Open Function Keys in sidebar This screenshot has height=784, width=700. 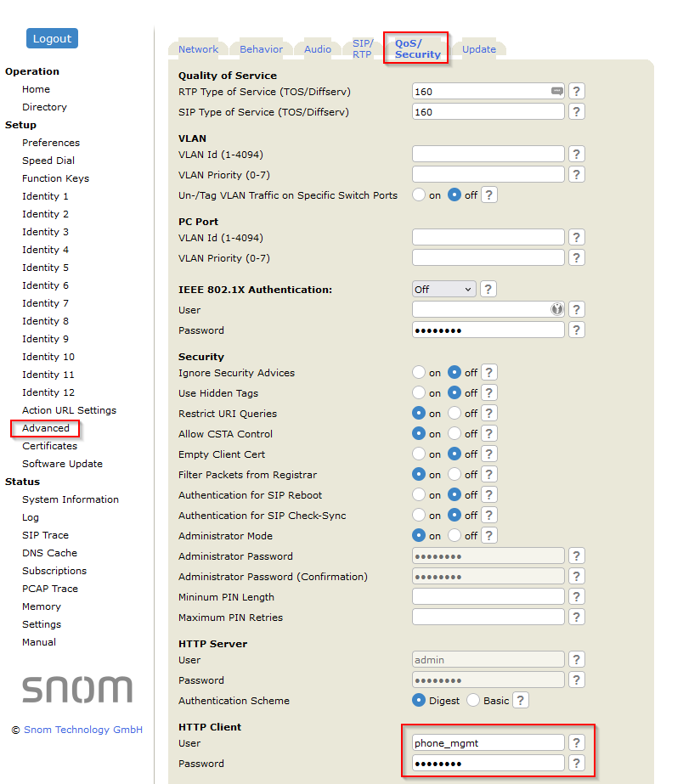click(55, 178)
